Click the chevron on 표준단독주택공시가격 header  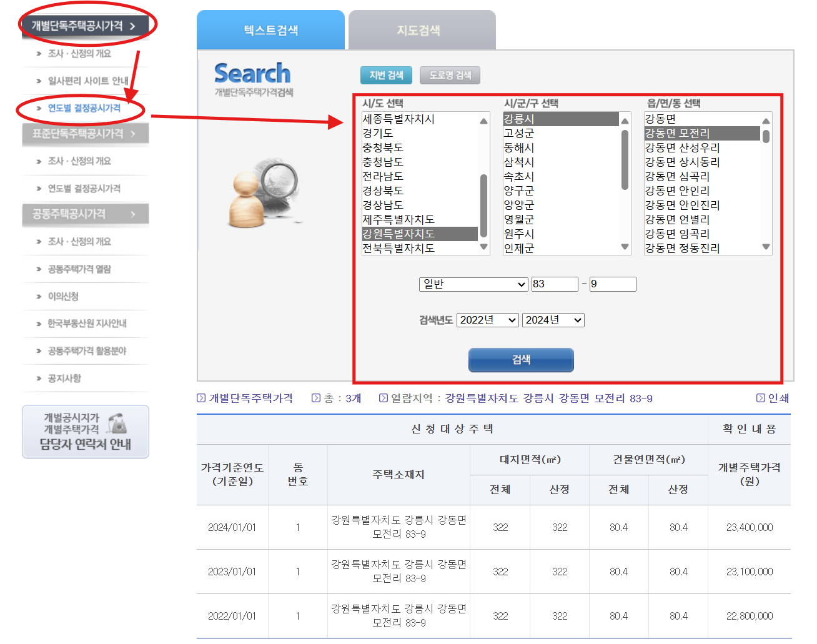click(133, 134)
